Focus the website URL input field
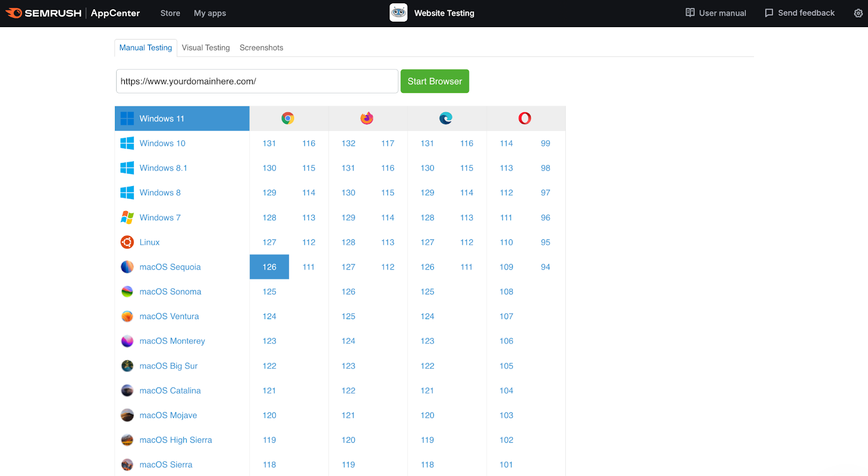The height and width of the screenshot is (476, 868). [257, 81]
